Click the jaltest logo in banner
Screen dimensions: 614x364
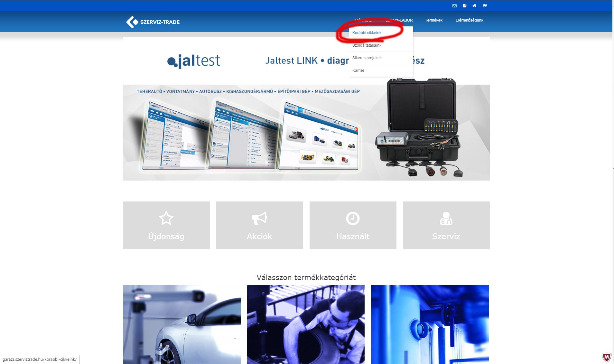[194, 61]
